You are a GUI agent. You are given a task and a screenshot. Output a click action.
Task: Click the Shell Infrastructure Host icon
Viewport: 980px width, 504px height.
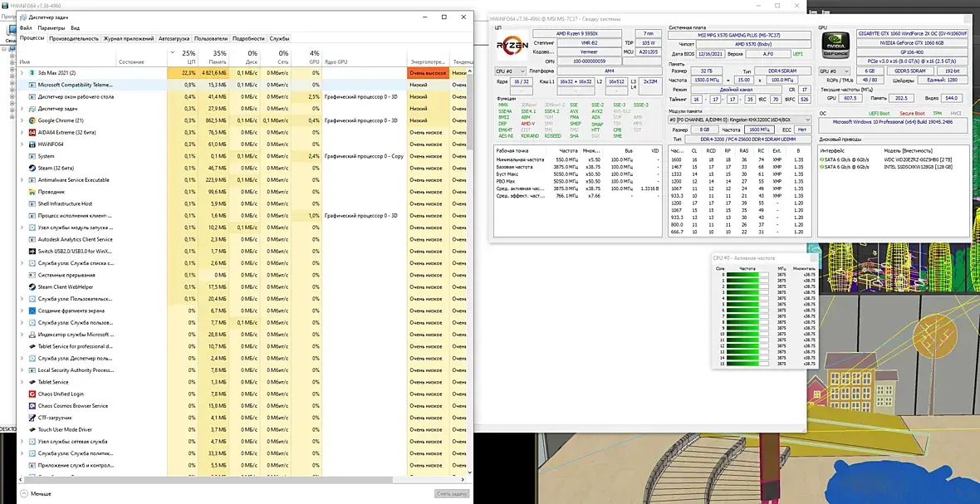[x=32, y=203]
